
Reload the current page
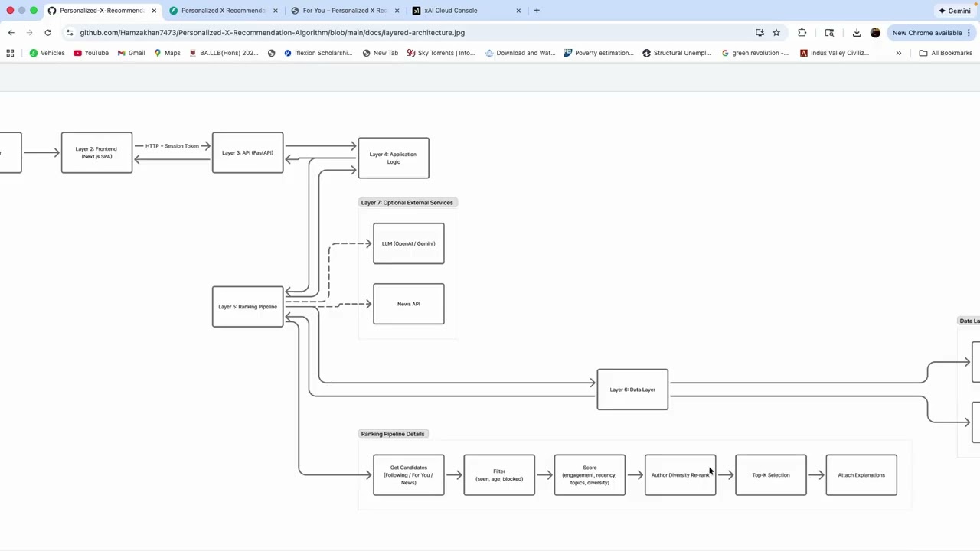point(47,33)
